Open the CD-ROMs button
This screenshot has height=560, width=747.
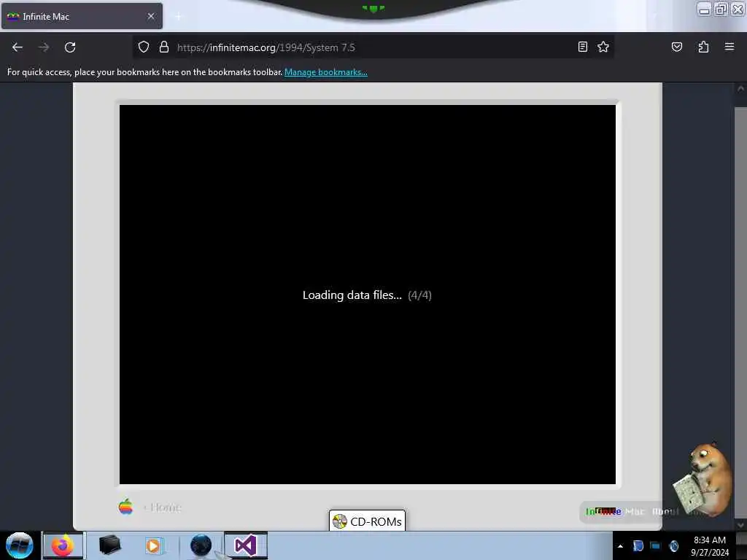[367, 521]
